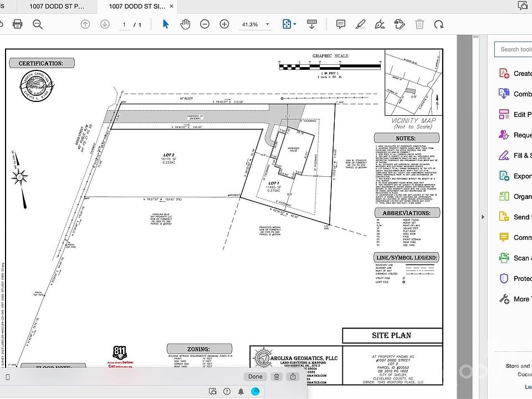Viewport: 532px width, 399px height.
Task: Open the Organize Pages tool
Action: 515,196
